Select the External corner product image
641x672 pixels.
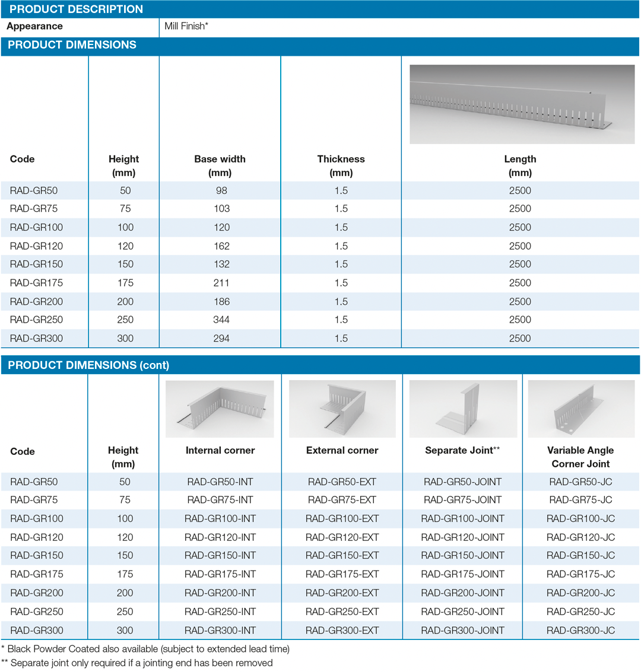(x=342, y=409)
